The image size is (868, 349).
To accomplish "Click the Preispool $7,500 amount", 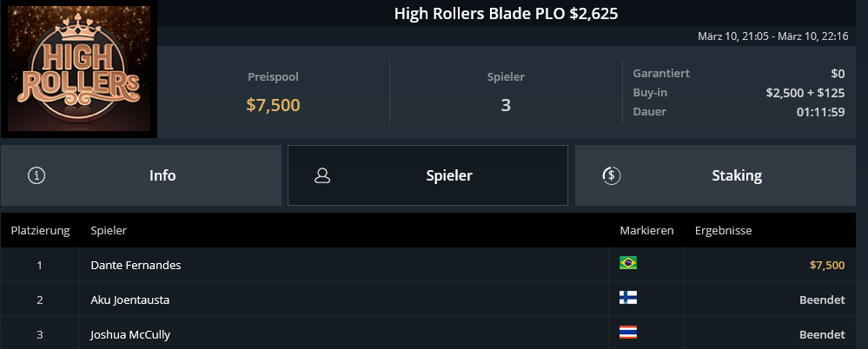I will pyautogui.click(x=273, y=105).
